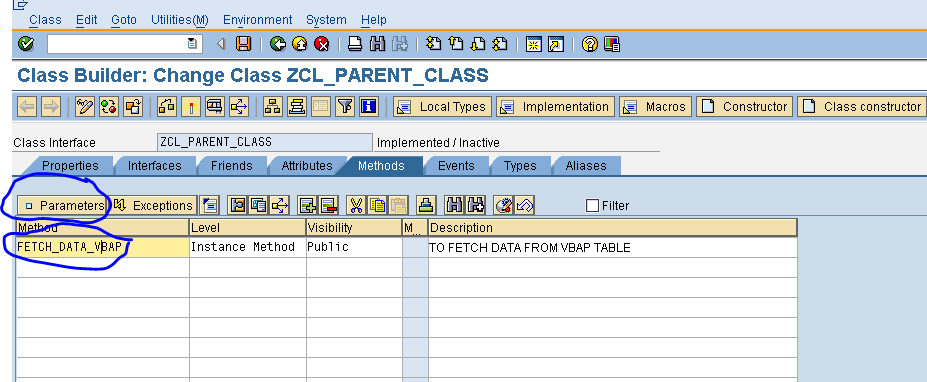927x382 pixels.
Task: Click the green Enter checkmark icon
Action: 26,44
